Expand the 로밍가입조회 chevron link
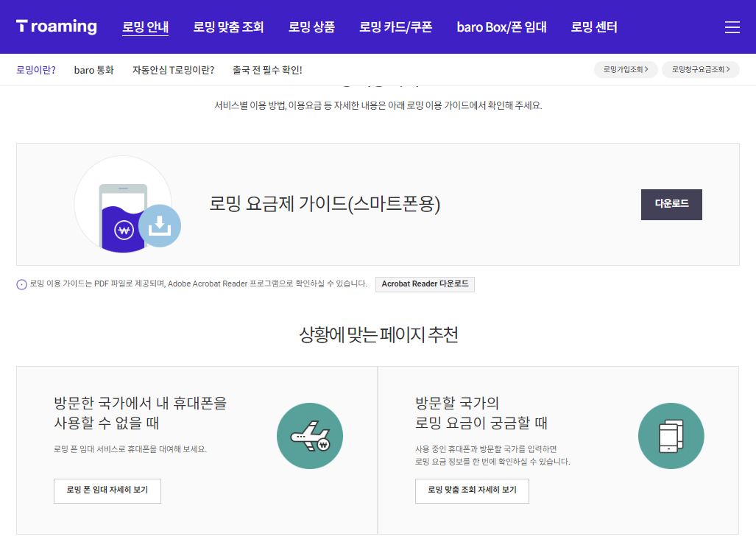Image resolution: width=756 pixels, height=556 pixels. pos(625,69)
